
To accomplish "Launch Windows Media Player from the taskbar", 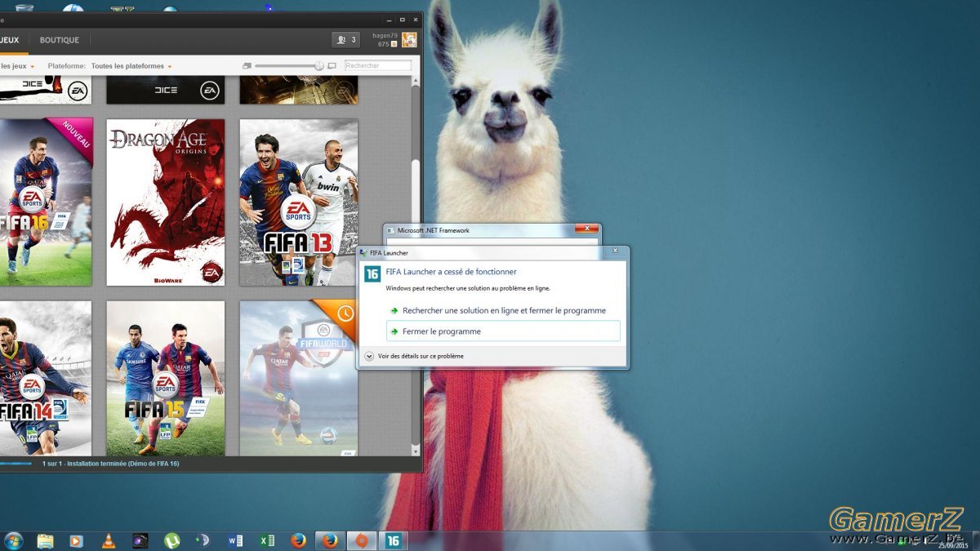I will click(x=77, y=540).
